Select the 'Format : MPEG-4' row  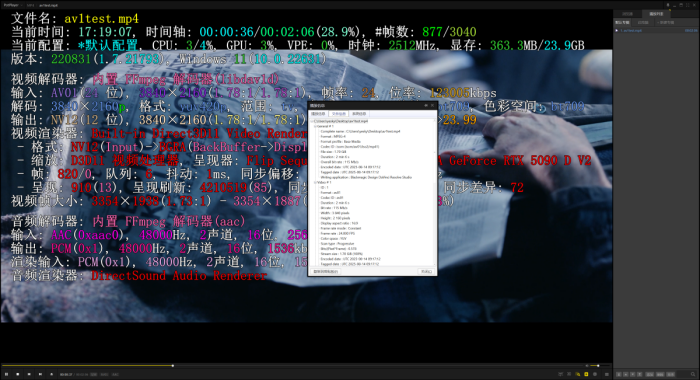tap(333, 137)
